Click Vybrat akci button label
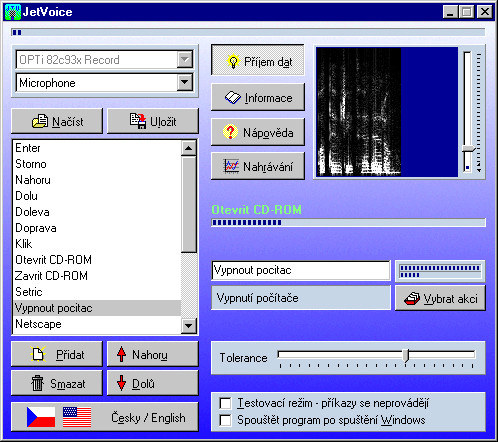The height and width of the screenshot is (442, 498). pyautogui.click(x=451, y=299)
